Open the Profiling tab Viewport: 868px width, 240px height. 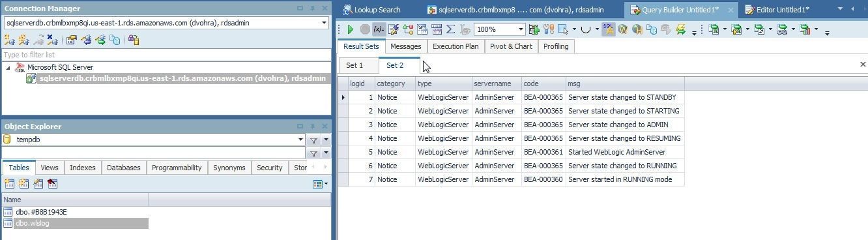tap(556, 46)
